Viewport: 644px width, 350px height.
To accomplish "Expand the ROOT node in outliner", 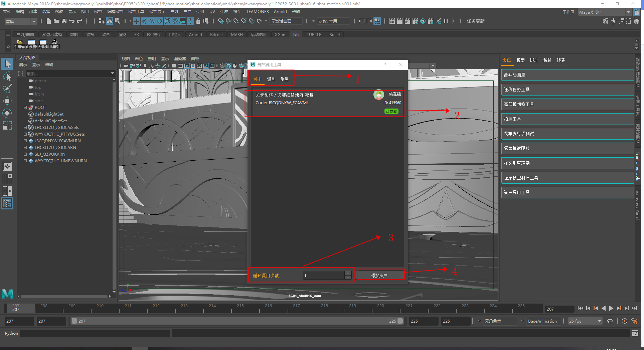I will (25, 108).
